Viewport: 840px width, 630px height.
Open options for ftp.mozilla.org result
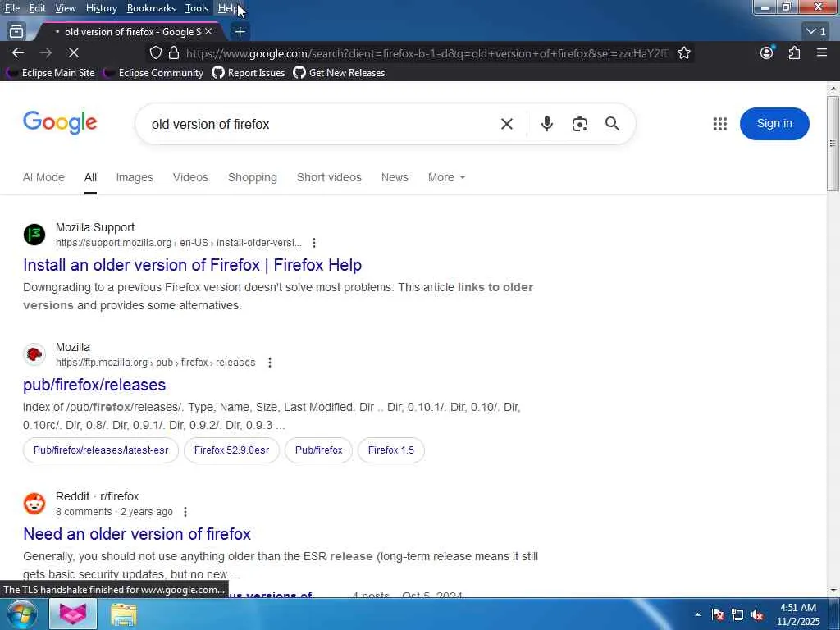(x=270, y=363)
